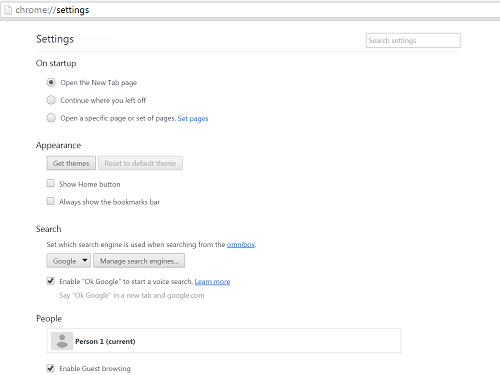Click the Person 1 avatar icon

point(62,341)
